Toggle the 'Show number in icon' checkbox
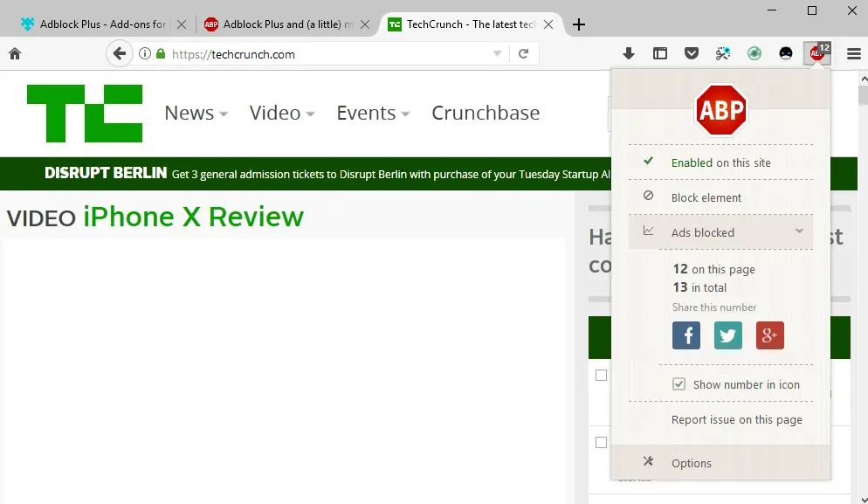The width and height of the screenshot is (868, 504). click(679, 384)
